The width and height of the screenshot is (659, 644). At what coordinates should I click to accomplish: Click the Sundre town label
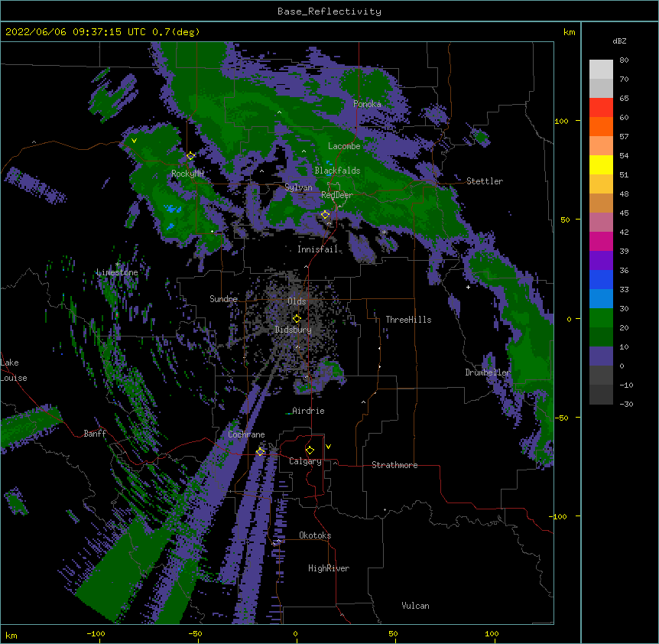(223, 299)
